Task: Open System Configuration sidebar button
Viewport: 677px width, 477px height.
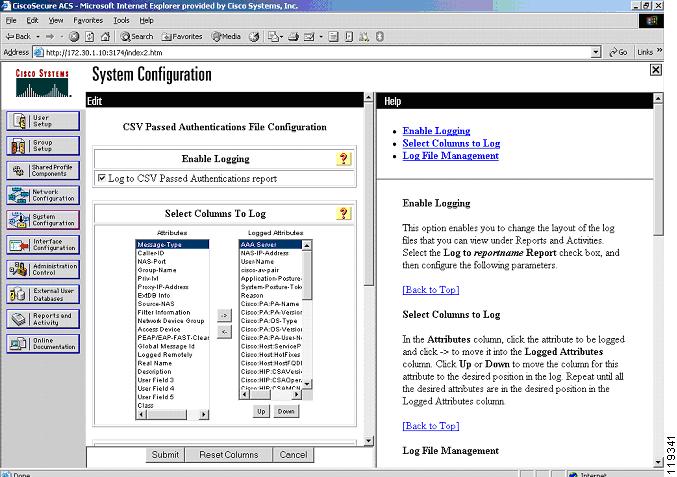Action: (43, 220)
